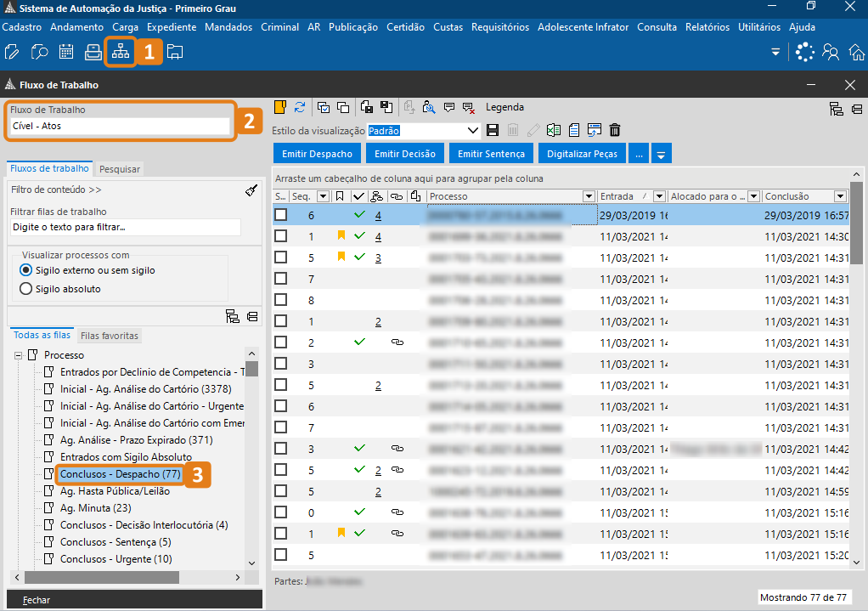Click the bookmark column header icon
The image size is (868, 611).
(340, 196)
